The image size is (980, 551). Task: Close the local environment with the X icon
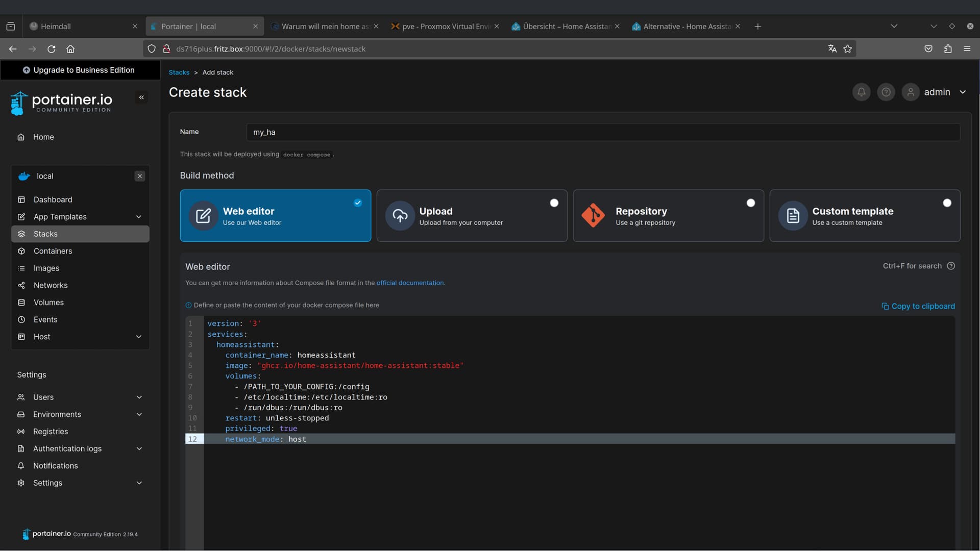(x=139, y=176)
